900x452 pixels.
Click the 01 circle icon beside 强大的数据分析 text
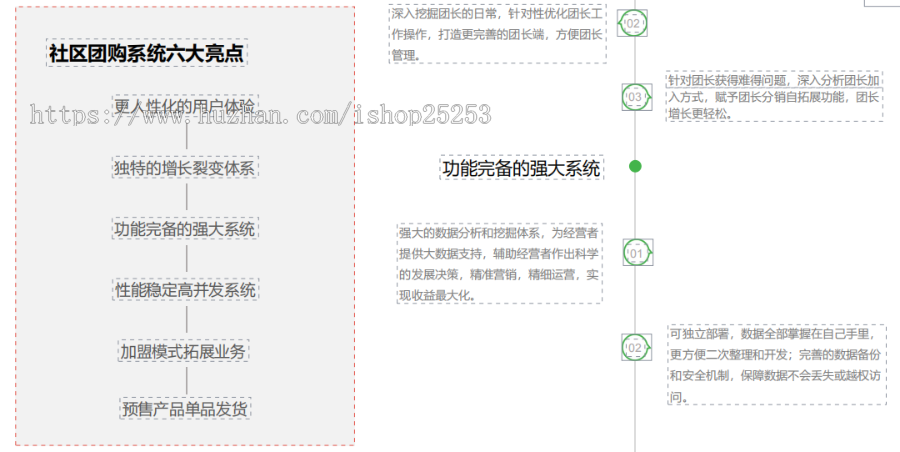[638, 253]
